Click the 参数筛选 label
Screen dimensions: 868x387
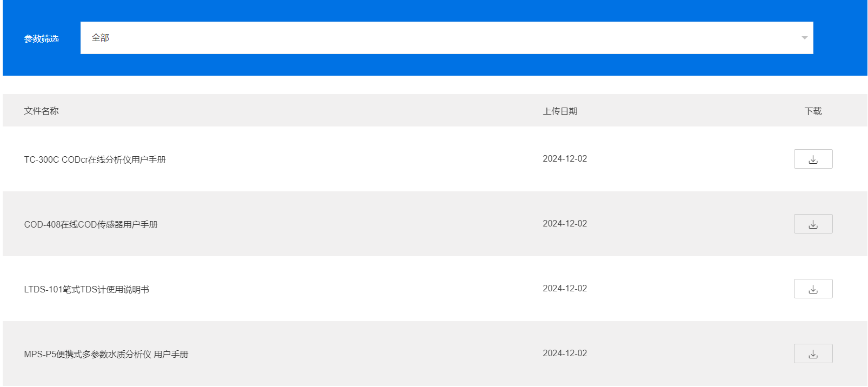pos(42,39)
